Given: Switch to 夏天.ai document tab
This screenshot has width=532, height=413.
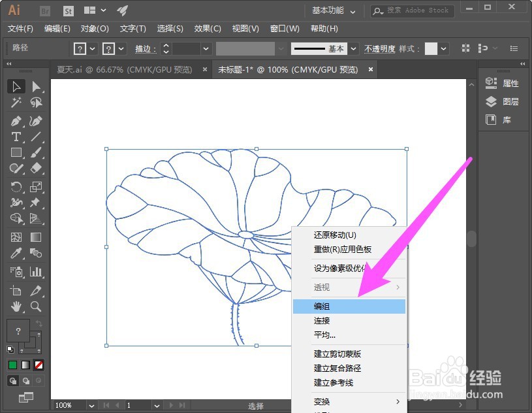Looking at the screenshot, I should pos(124,70).
